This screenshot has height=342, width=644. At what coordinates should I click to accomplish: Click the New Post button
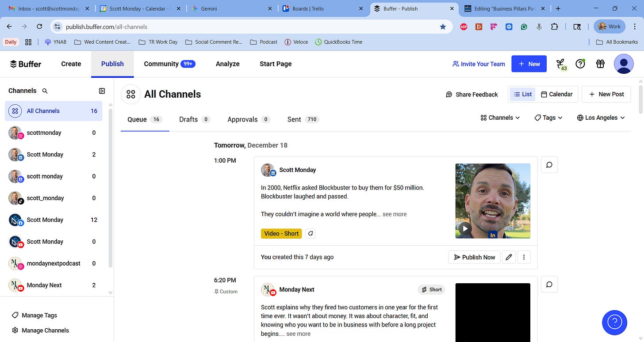606,94
